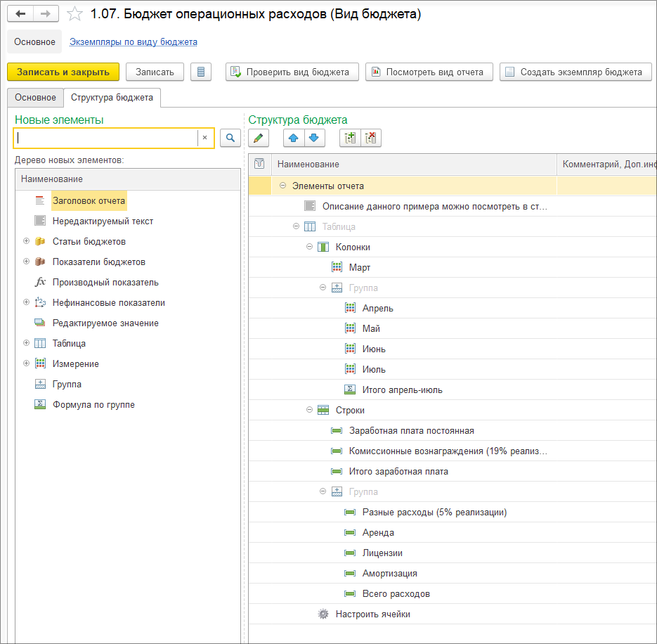The width and height of the screenshot is (657, 644).
Task: Move element down with blue arrow
Action: pyautogui.click(x=314, y=138)
